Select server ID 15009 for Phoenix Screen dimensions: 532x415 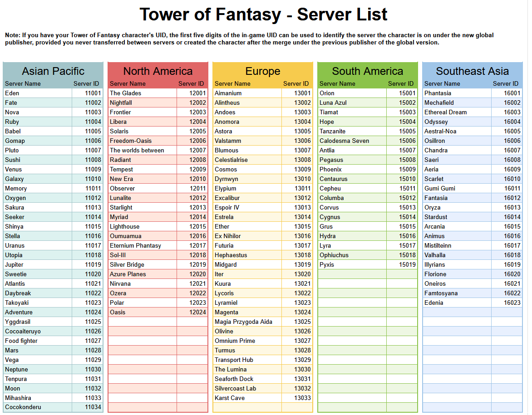(x=408, y=169)
